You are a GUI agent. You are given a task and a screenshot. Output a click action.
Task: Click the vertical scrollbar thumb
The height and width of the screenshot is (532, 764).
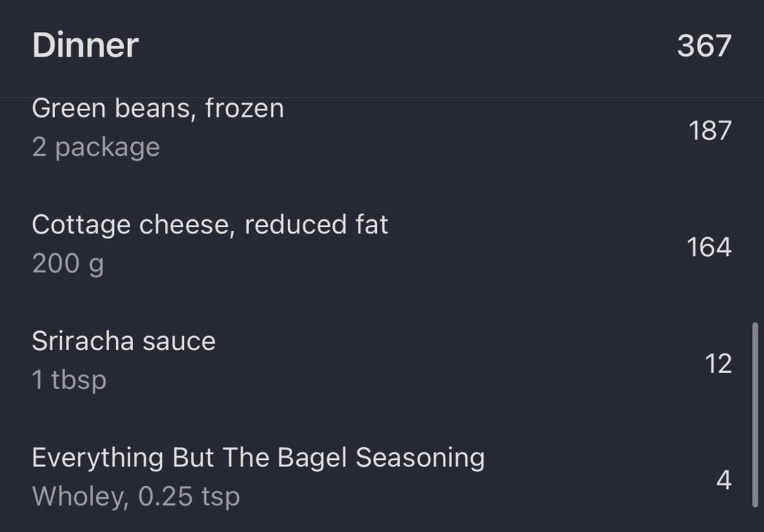click(x=755, y=414)
